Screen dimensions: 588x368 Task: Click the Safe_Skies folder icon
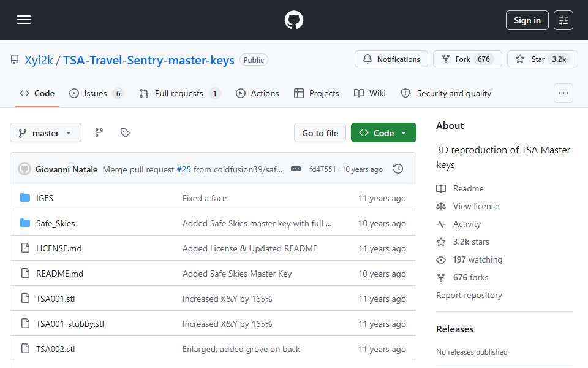[25, 223]
